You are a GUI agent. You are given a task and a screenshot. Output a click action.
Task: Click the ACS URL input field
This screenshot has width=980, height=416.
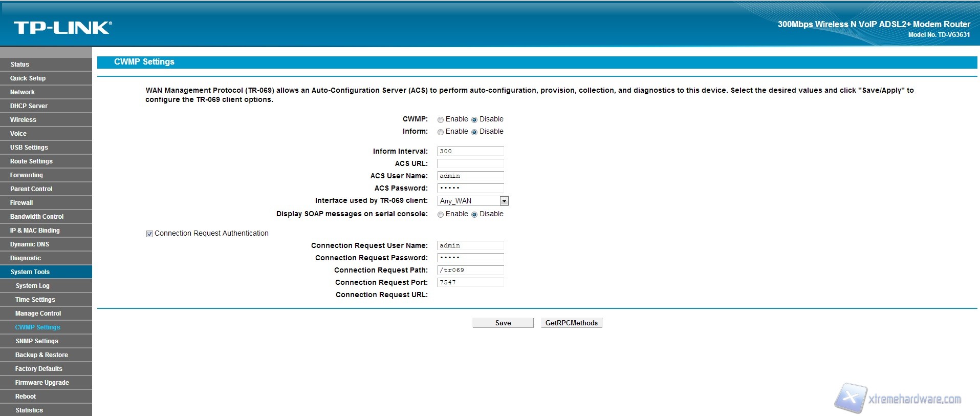click(470, 163)
